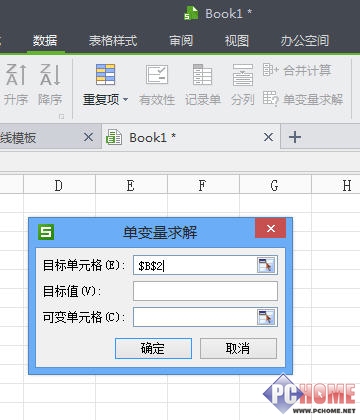This screenshot has width=360, height=420.
Task: Select column G header
Action: (275, 185)
